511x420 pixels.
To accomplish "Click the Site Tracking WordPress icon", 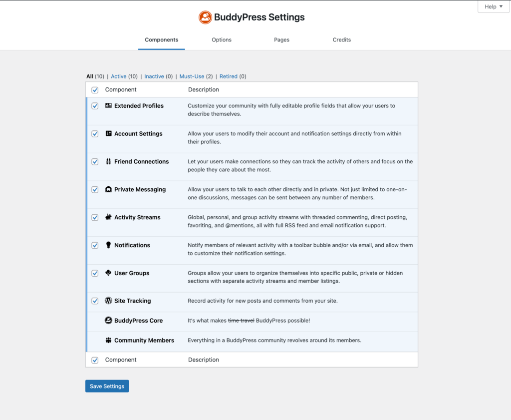I will point(108,301).
